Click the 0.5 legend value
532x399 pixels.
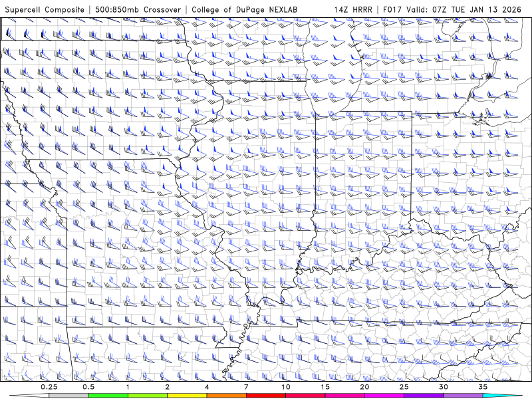point(88,387)
